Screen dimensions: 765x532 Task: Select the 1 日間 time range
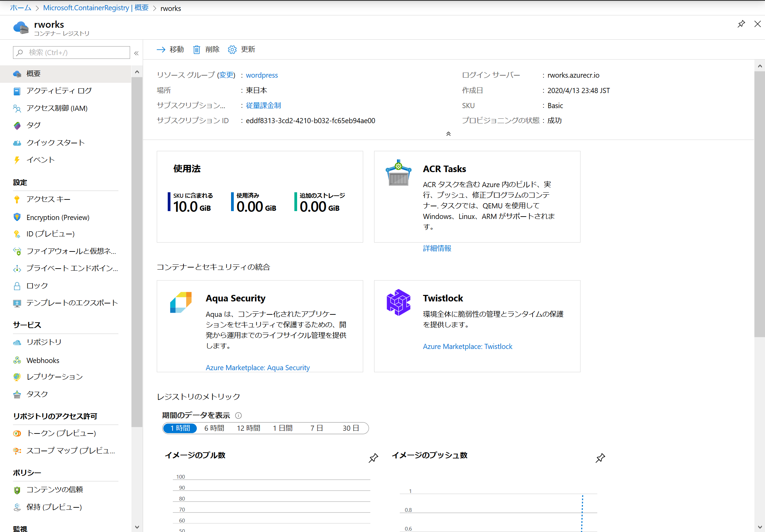tap(283, 428)
